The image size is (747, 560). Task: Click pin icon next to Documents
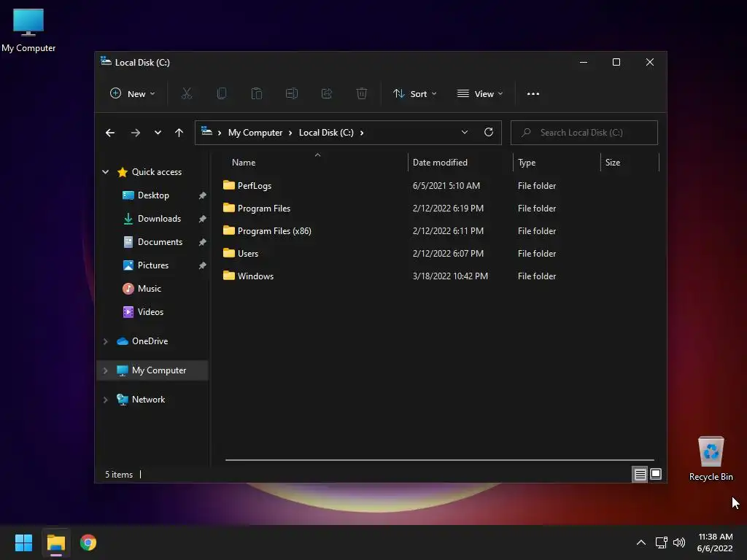(203, 242)
